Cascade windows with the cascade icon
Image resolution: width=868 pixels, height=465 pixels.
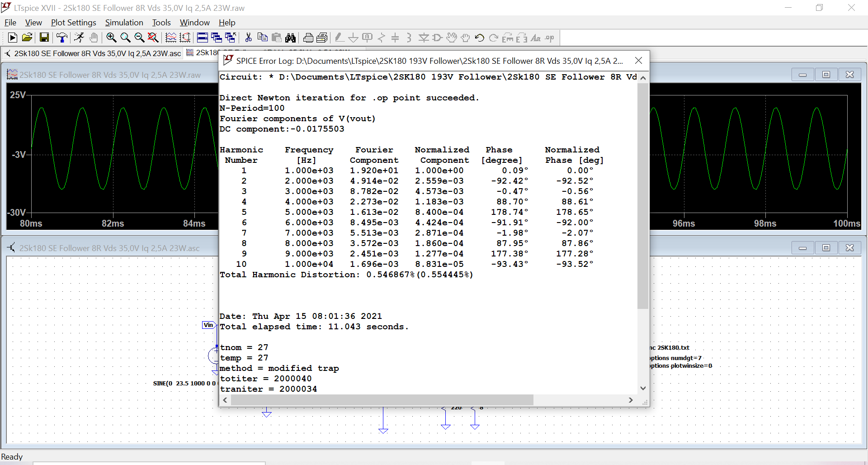pos(217,38)
